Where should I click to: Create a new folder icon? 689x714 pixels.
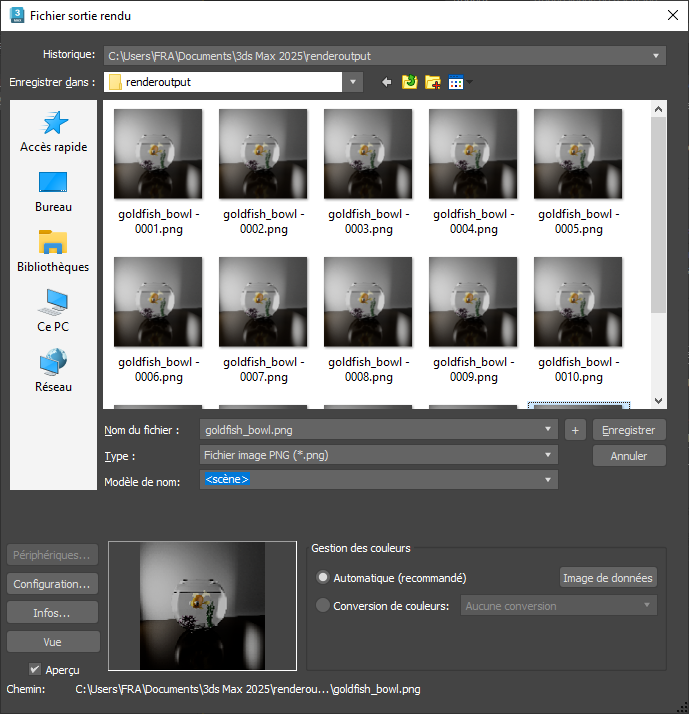[433, 82]
